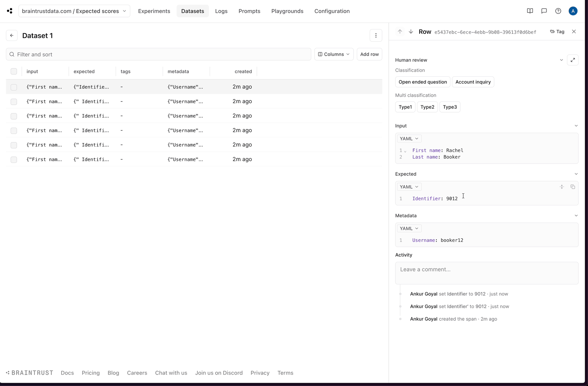
Task: Open the feedback chat bubble icon
Action: tap(544, 11)
